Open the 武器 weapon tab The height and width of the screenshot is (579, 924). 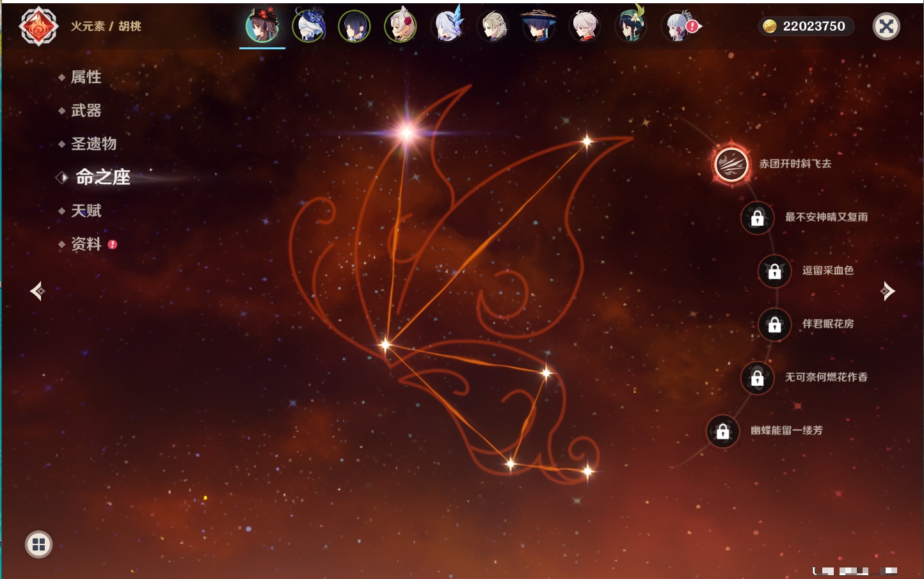coord(86,111)
